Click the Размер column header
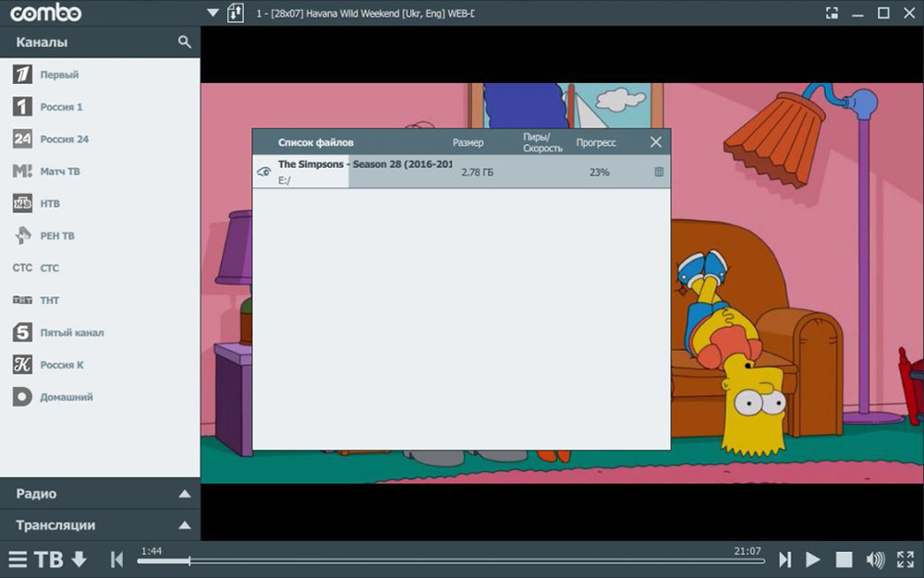 pyautogui.click(x=468, y=142)
